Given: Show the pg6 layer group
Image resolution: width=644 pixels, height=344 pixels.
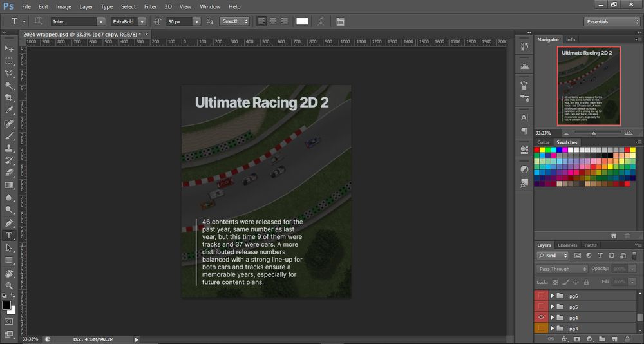Looking at the screenshot, I should point(541,296).
